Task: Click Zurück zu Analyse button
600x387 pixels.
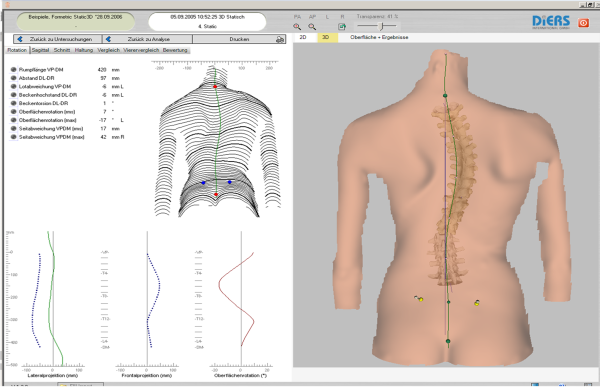Action: [x=148, y=39]
